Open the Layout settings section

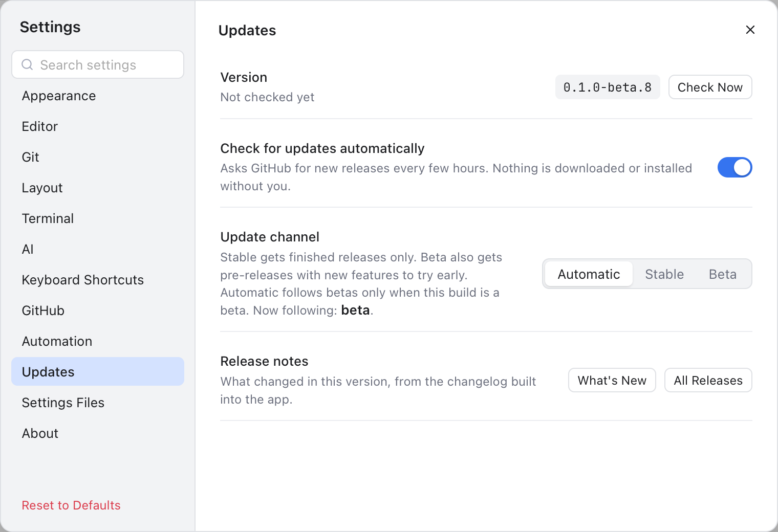98,188
